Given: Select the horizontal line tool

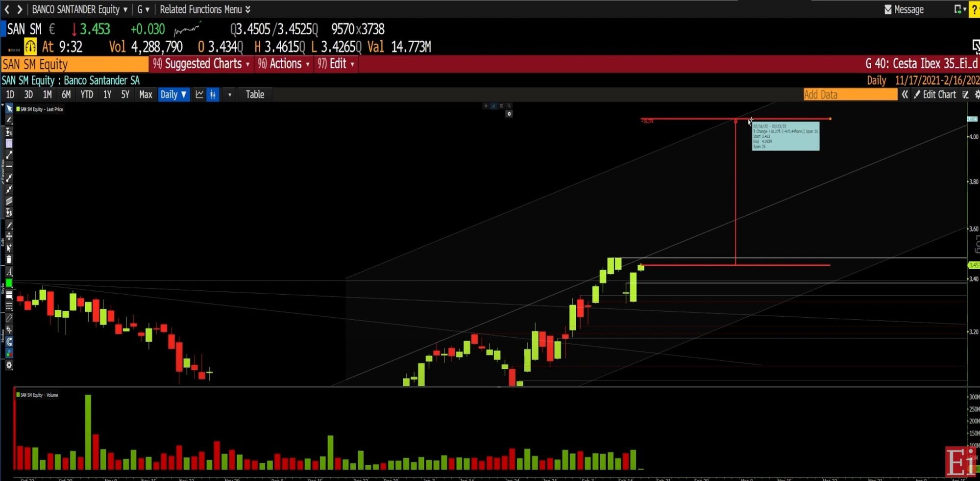Looking at the screenshot, I should point(9,167).
